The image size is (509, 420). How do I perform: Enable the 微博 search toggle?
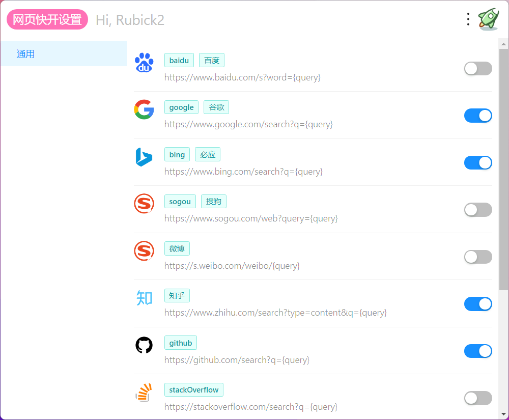tap(478, 257)
